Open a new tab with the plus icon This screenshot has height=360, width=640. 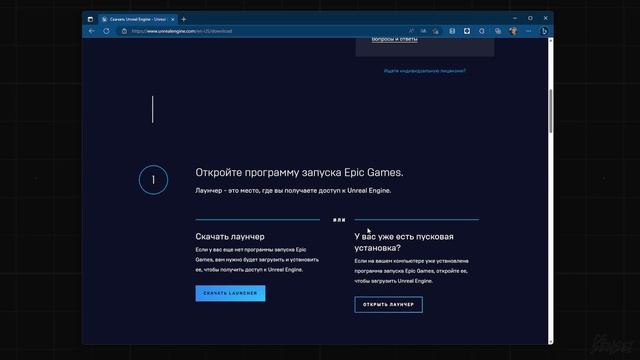pos(184,19)
